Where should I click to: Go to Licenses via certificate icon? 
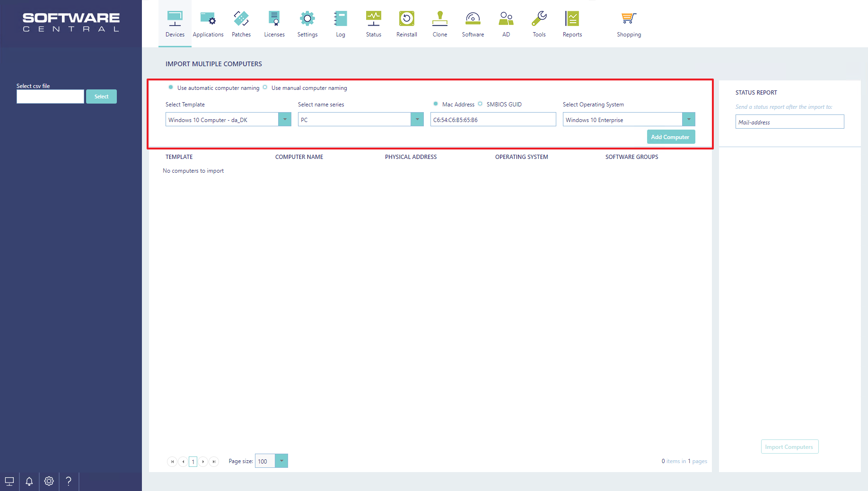(x=274, y=19)
